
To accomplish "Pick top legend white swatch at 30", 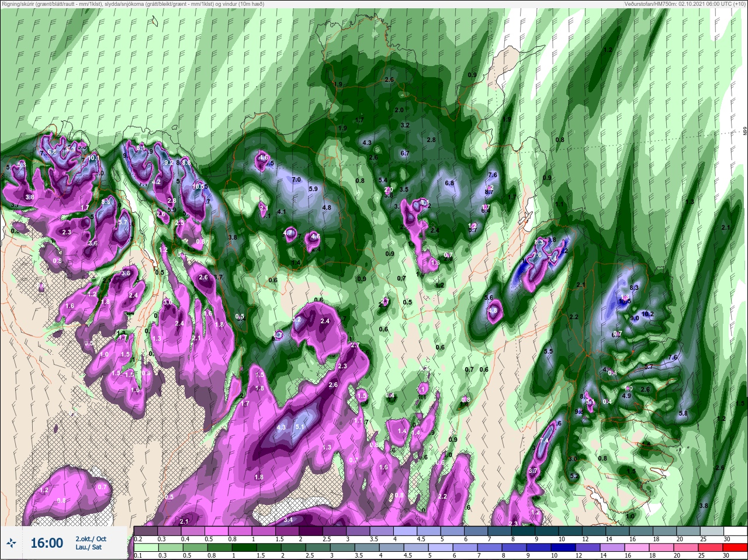I will [736, 530].
